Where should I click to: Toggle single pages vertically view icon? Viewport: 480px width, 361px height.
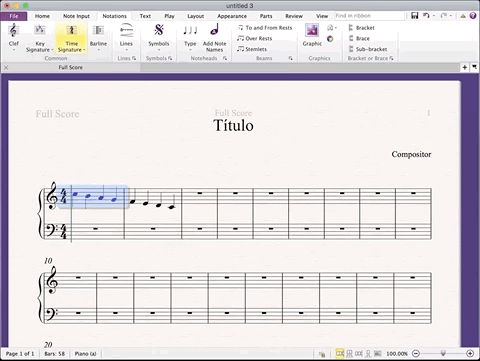click(368, 353)
